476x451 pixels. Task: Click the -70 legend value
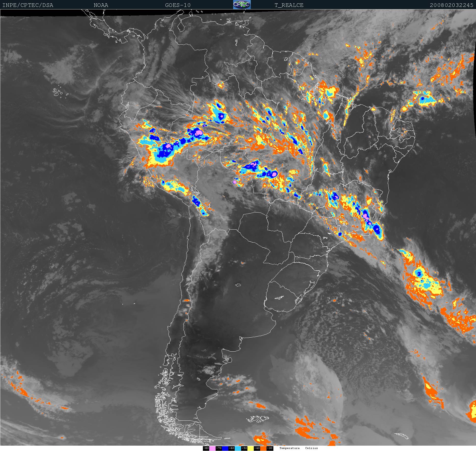pos(219,448)
